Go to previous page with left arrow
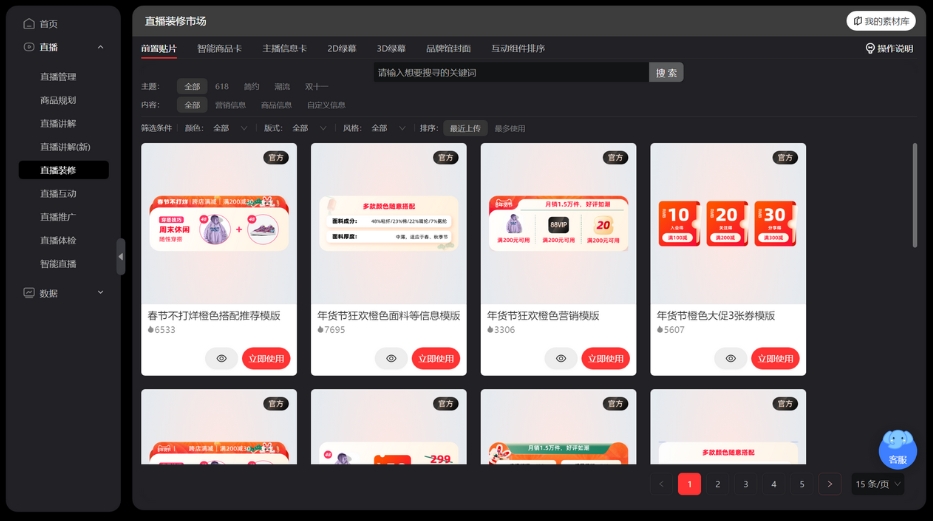 tap(661, 484)
